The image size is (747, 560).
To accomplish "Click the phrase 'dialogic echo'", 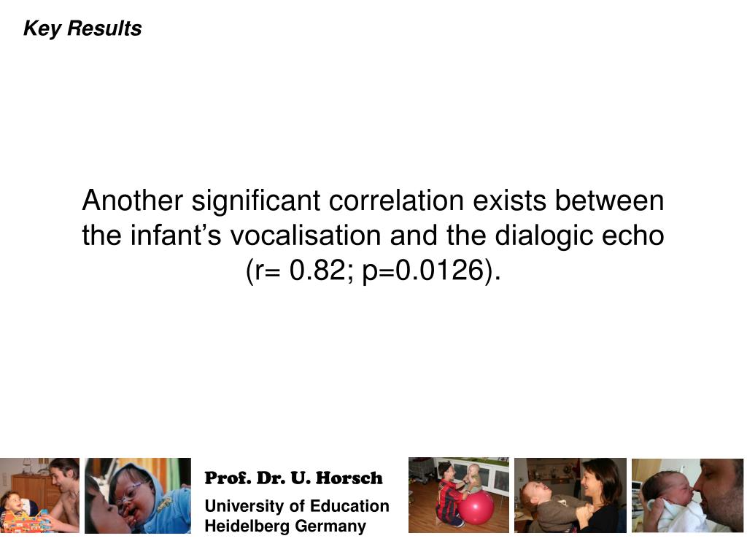I will point(579,236).
